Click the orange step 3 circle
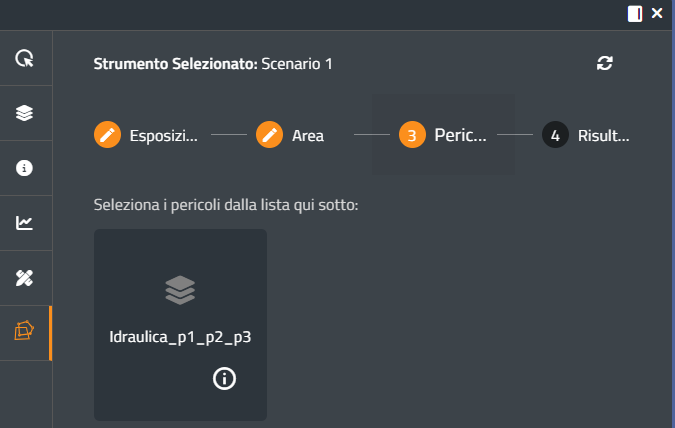This screenshot has width=675, height=428. 412,135
